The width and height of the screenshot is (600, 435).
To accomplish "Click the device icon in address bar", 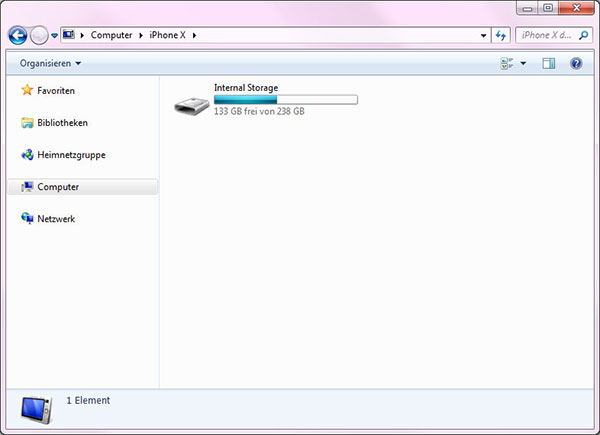I will click(x=68, y=35).
